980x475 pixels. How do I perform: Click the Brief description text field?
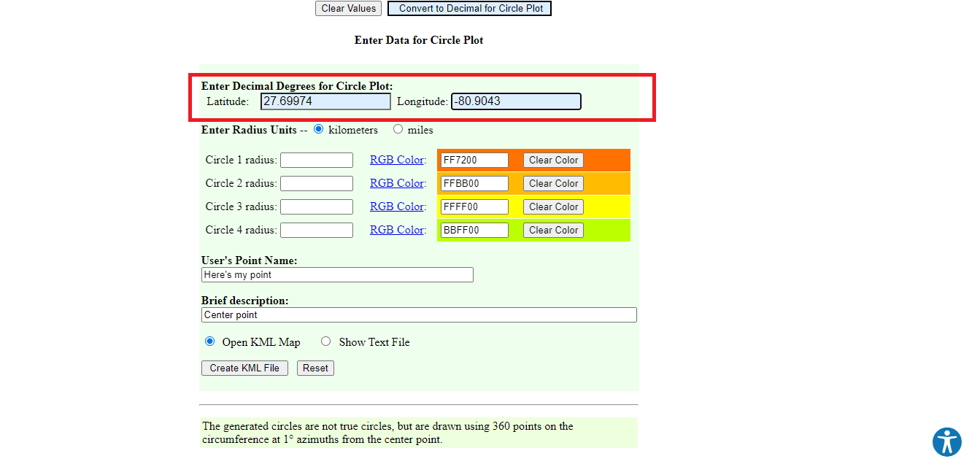coord(419,315)
